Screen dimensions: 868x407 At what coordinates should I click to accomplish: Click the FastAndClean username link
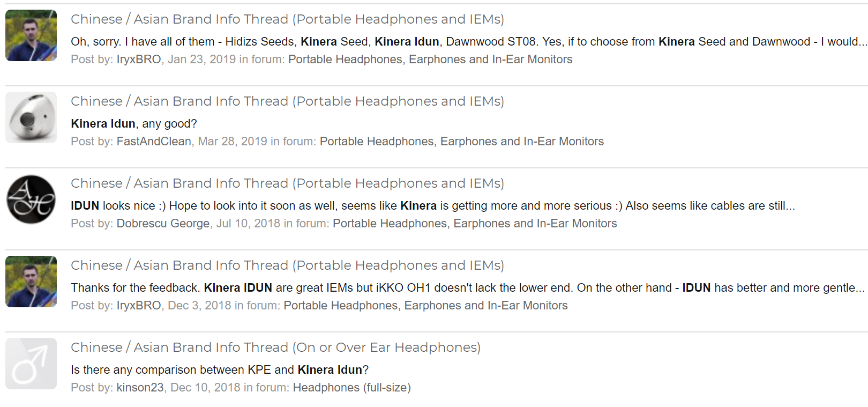(154, 142)
